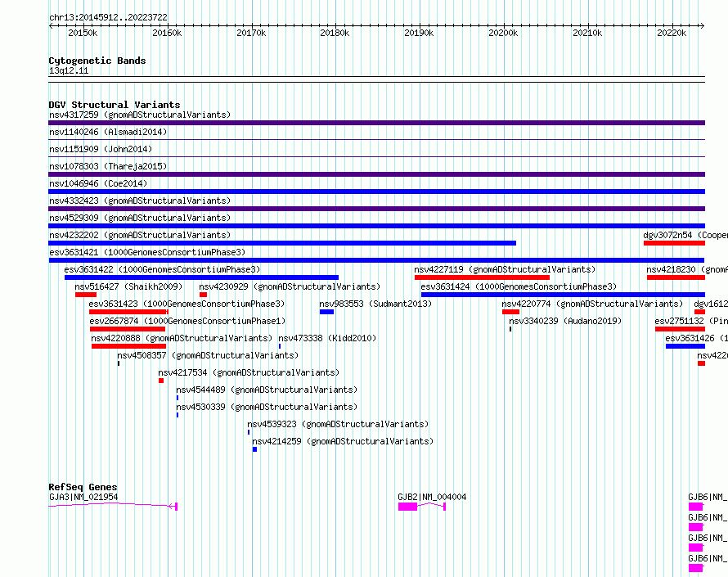Open esv3631423 variant label

[x=186, y=304]
